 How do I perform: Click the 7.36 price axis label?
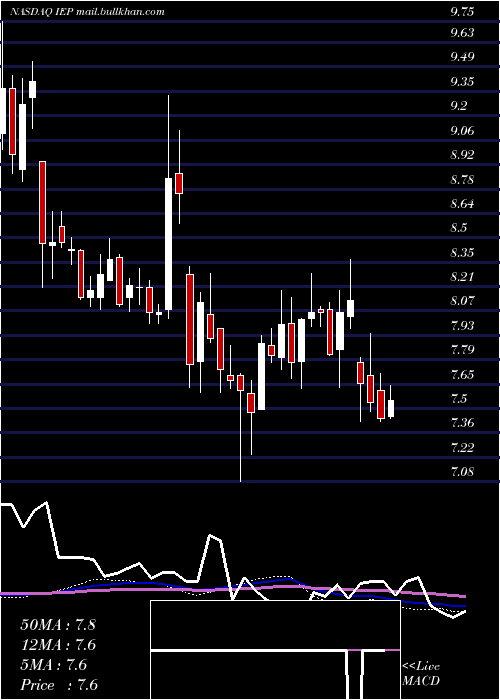click(x=462, y=423)
